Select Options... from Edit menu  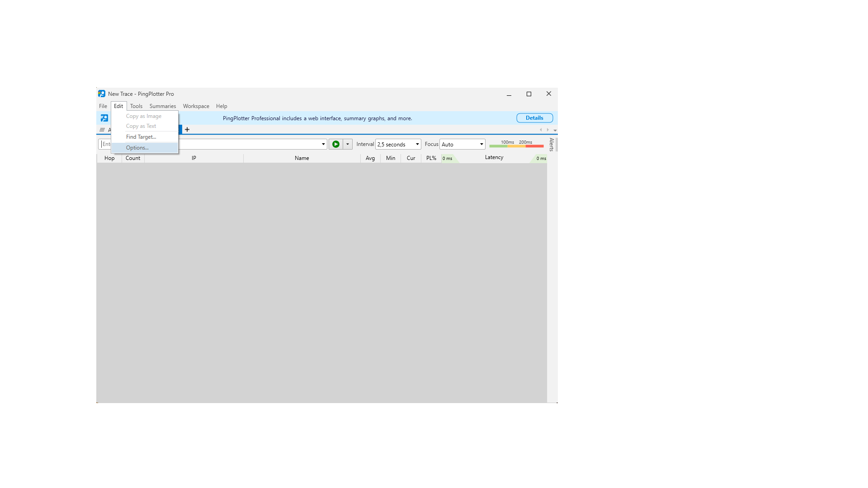[x=137, y=148]
